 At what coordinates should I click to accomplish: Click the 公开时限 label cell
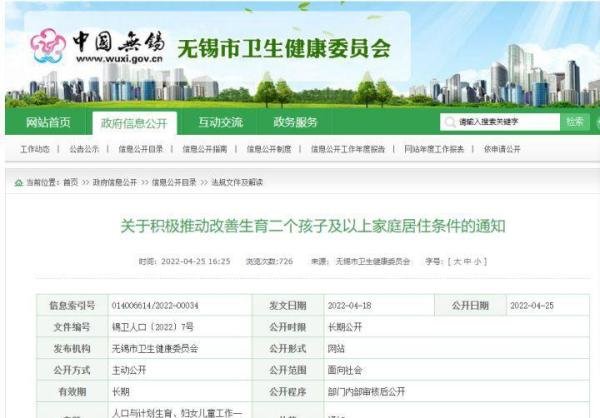point(288,327)
